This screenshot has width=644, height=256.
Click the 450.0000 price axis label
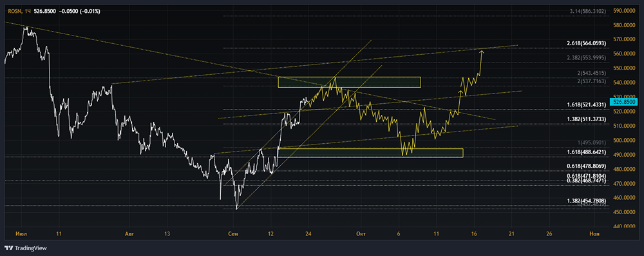[625, 212]
